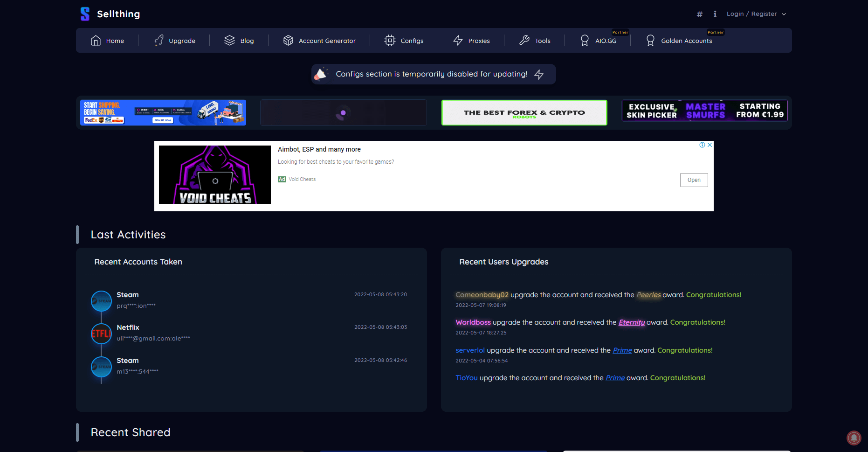Close the Void Cheats ad
868x452 pixels.
[710, 145]
